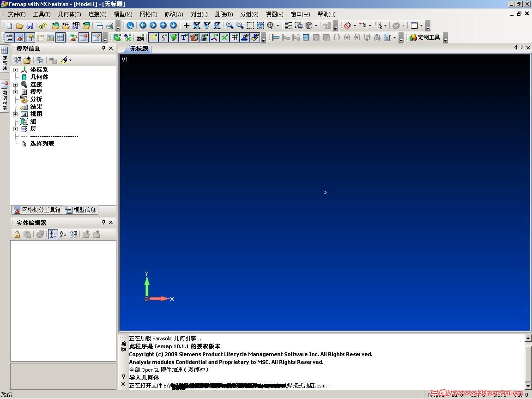The width and height of the screenshot is (532, 399).
Task: Pin the entity editor panel
Action: (x=103, y=222)
